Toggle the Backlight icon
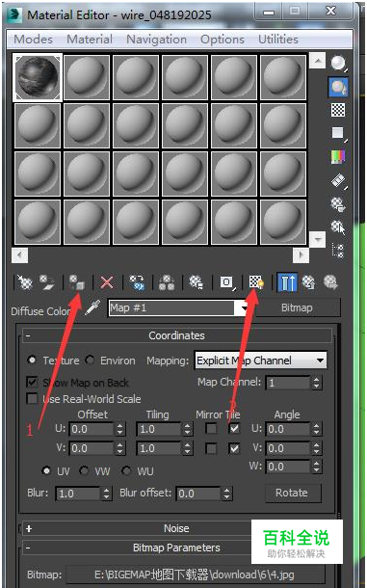Image resolution: width=367 pixels, height=588 pixels. [x=338, y=87]
